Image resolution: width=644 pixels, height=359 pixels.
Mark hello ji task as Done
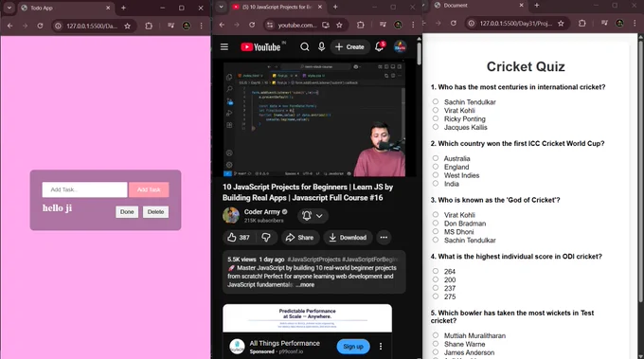click(x=127, y=212)
